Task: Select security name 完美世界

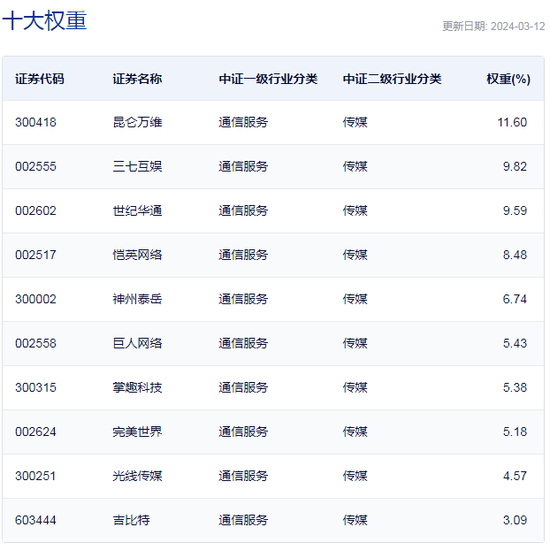Action: (x=138, y=432)
